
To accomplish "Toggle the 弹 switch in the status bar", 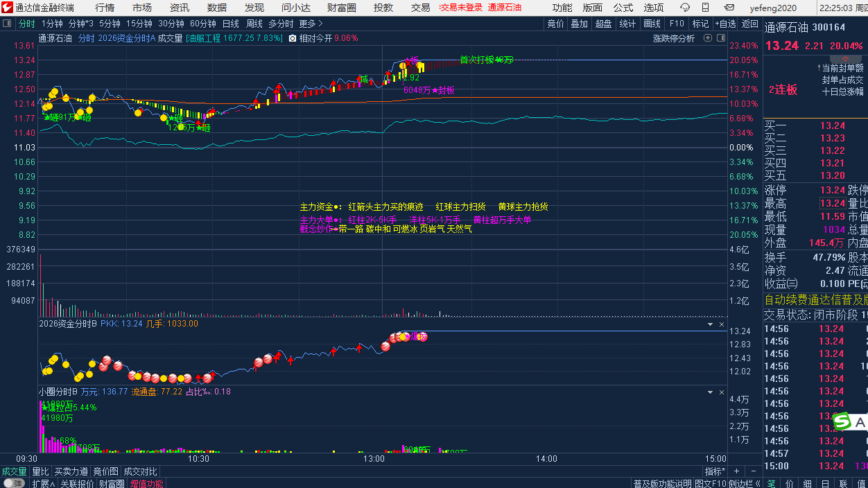I will [x=13, y=483].
